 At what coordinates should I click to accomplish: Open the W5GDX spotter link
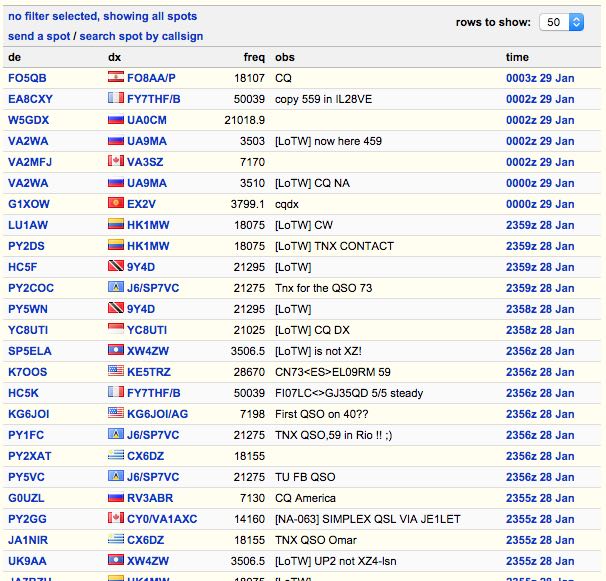[29, 120]
